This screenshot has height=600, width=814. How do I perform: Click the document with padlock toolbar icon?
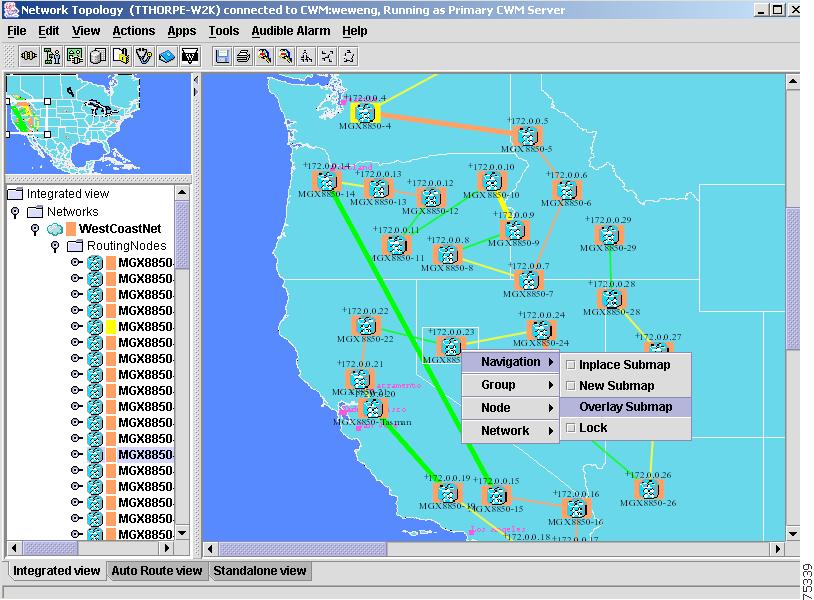(x=120, y=56)
